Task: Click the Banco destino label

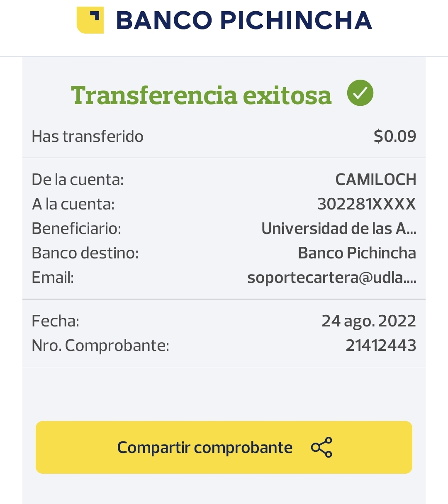Action: [85, 253]
